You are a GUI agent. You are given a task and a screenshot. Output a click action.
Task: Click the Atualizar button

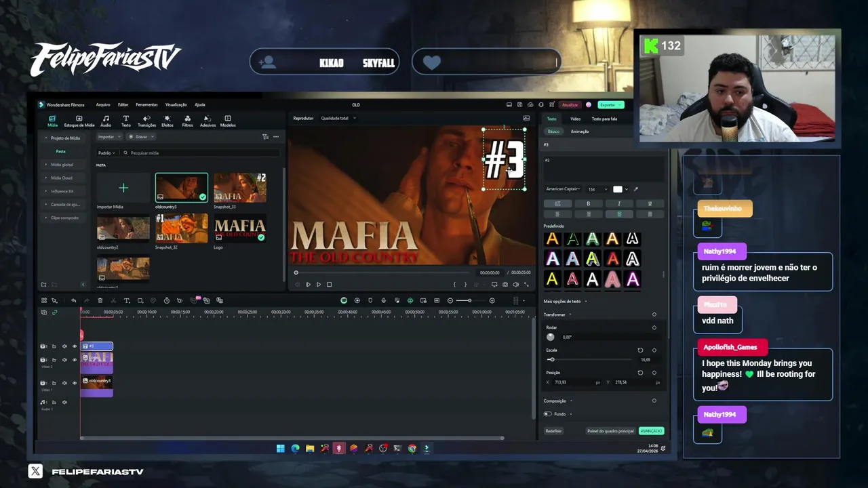[570, 105]
